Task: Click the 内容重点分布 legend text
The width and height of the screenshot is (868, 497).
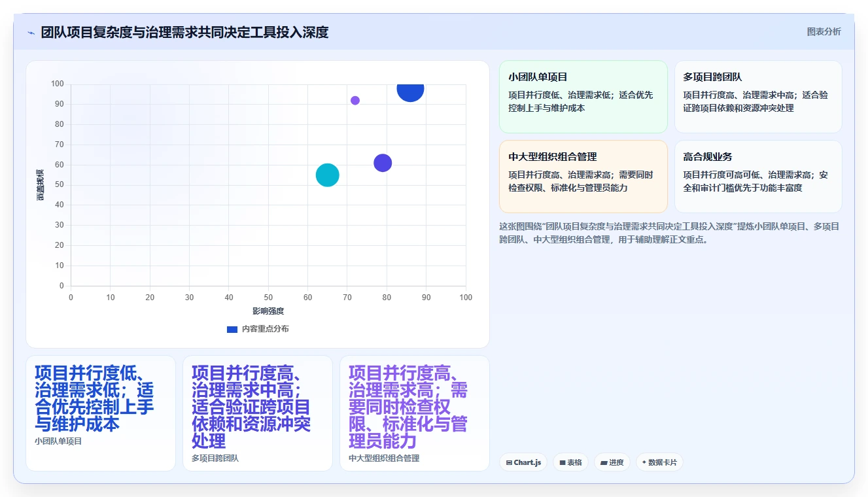Action: 265,329
